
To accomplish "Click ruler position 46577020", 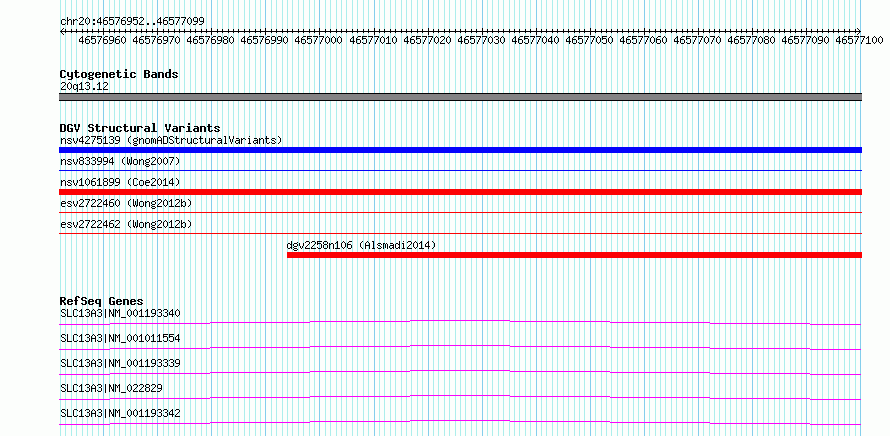I will 427,40.
